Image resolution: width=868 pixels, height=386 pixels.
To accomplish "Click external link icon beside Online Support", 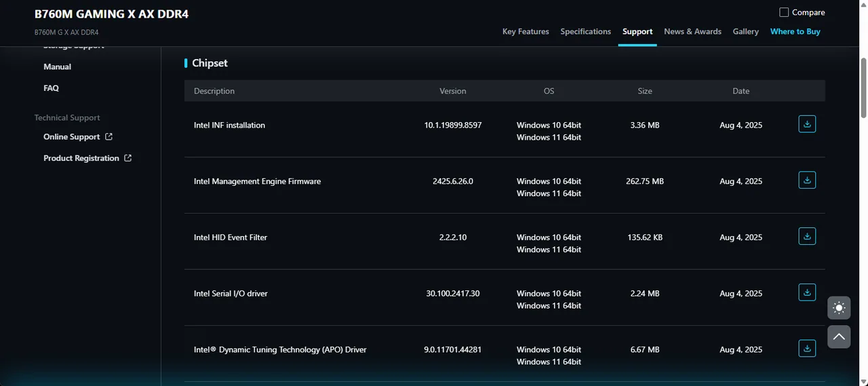I will pyautogui.click(x=108, y=136).
